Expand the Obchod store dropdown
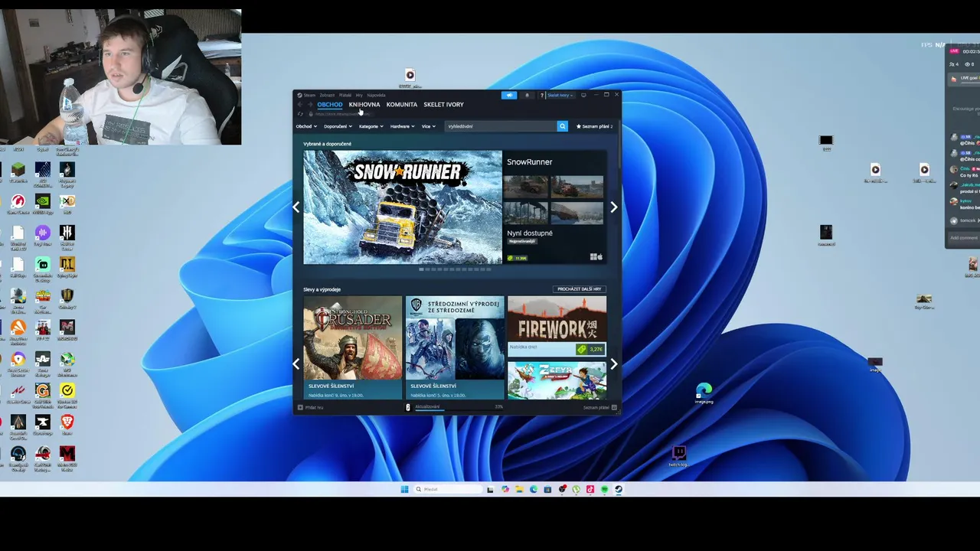This screenshot has height=551, width=980. coord(306,126)
